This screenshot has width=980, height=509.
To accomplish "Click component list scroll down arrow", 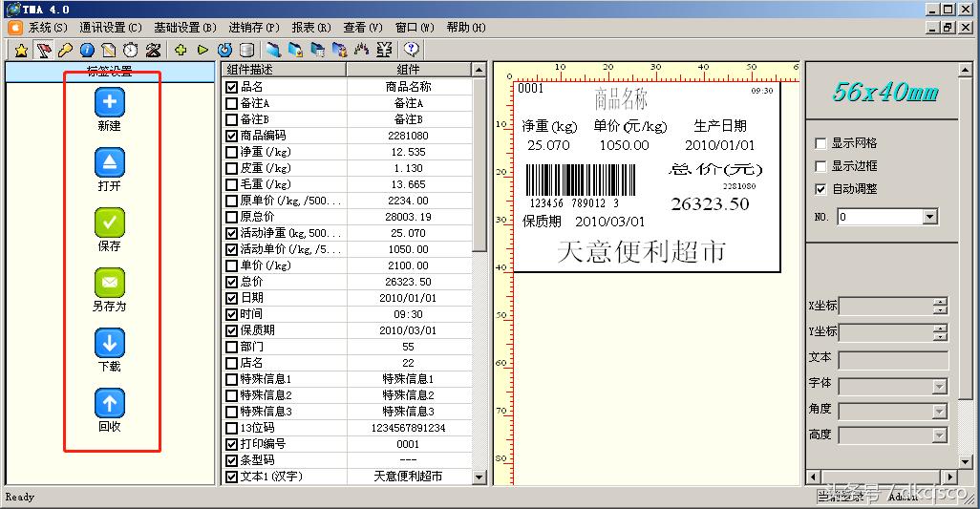I will (479, 477).
